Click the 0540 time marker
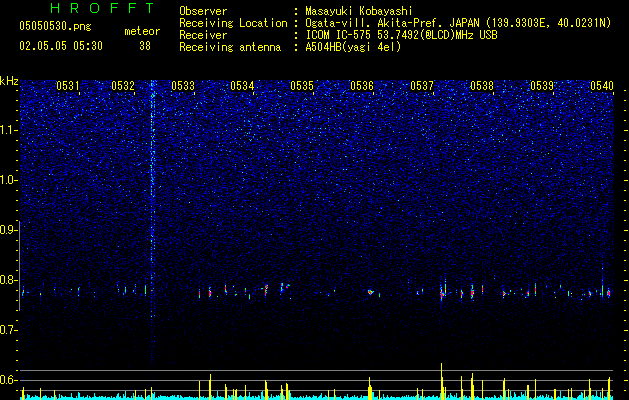Viewport: 629px width, 400px height. click(x=602, y=86)
